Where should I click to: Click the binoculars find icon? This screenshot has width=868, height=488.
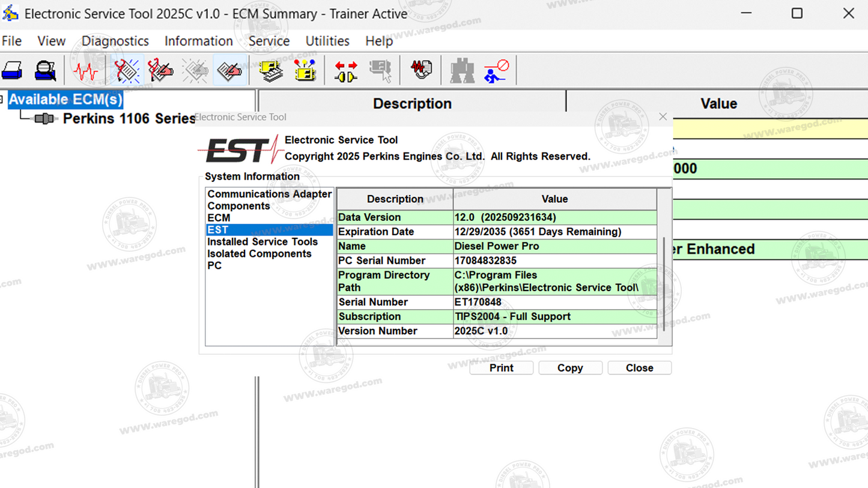[x=461, y=71]
